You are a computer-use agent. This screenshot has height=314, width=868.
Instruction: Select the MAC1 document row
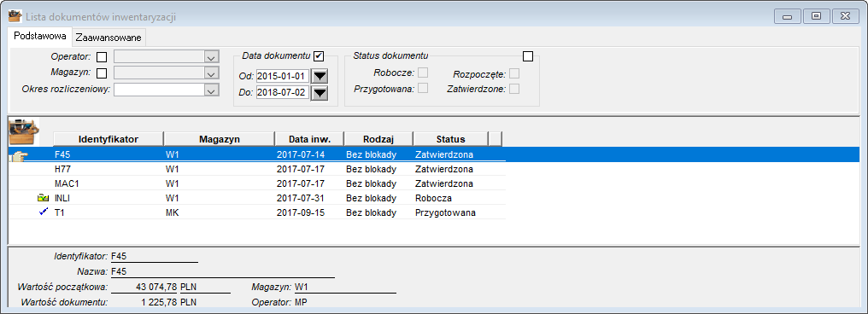(x=257, y=183)
